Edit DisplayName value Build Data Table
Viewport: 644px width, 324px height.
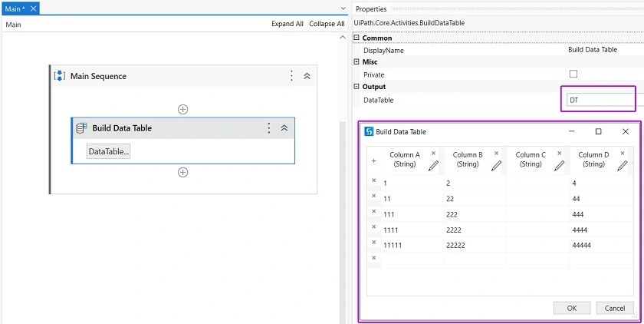click(592, 50)
